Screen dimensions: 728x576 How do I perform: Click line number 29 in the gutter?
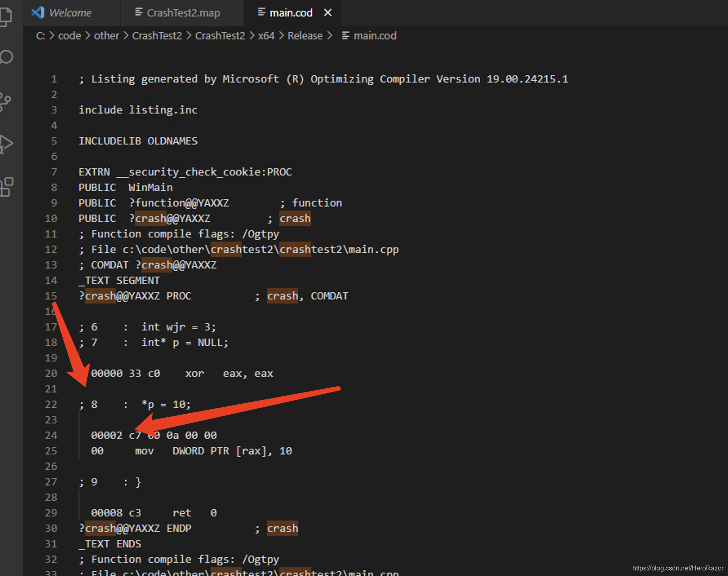[x=51, y=513]
